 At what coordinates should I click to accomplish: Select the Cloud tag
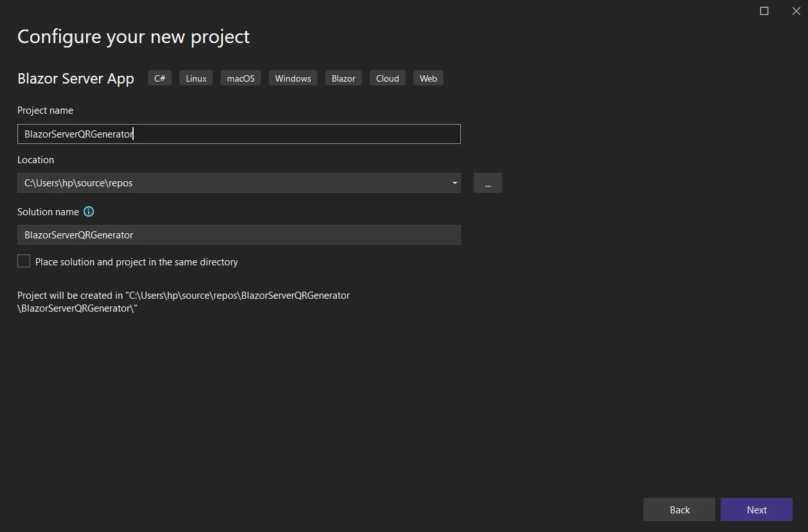click(387, 78)
